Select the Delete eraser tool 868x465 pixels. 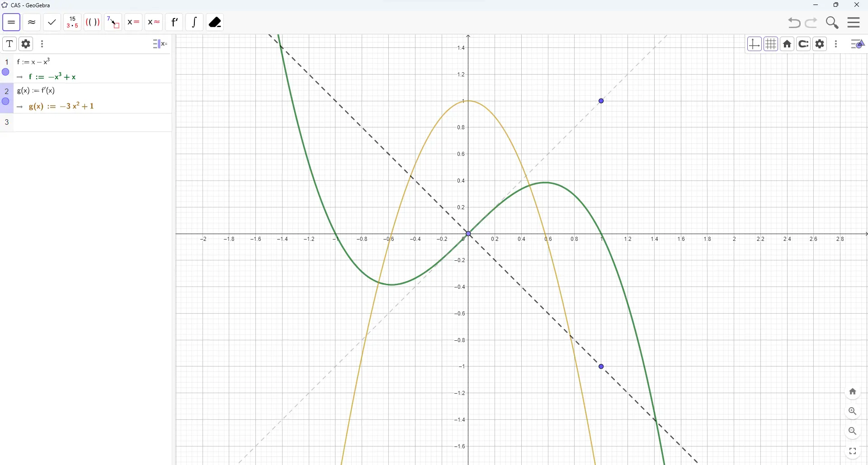(x=216, y=22)
